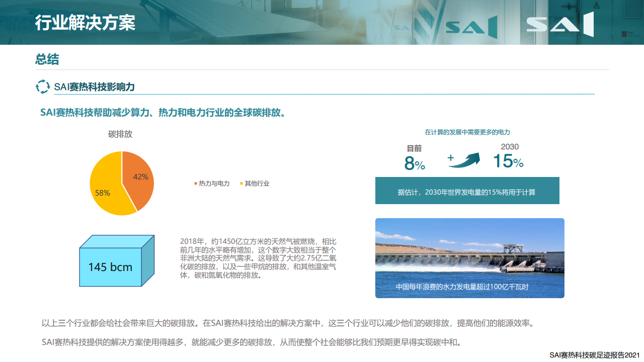This screenshot has height=362, width=644.
Task: Click the teal banner 据估计，2030年世界发电量
Action: click(467, 191)
